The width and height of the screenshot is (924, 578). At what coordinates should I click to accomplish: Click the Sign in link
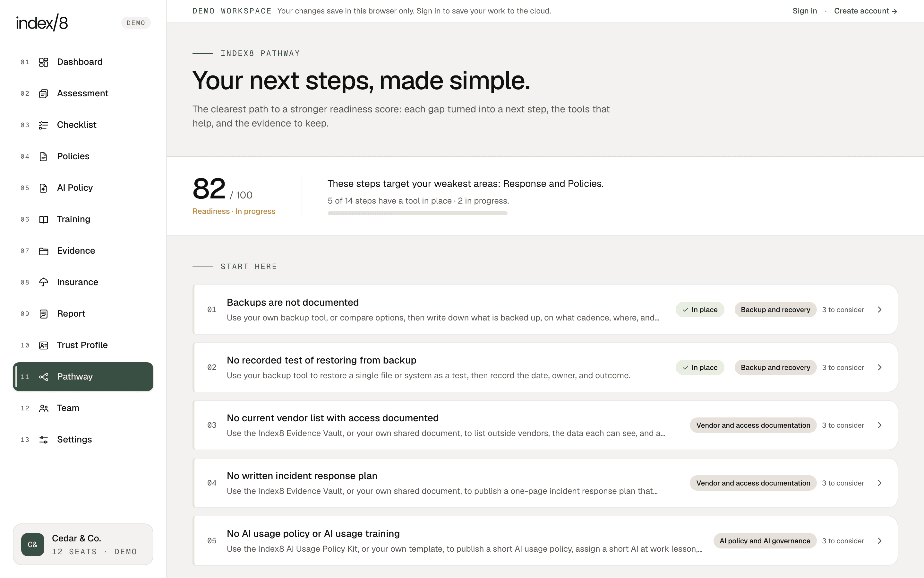(805, 11)
